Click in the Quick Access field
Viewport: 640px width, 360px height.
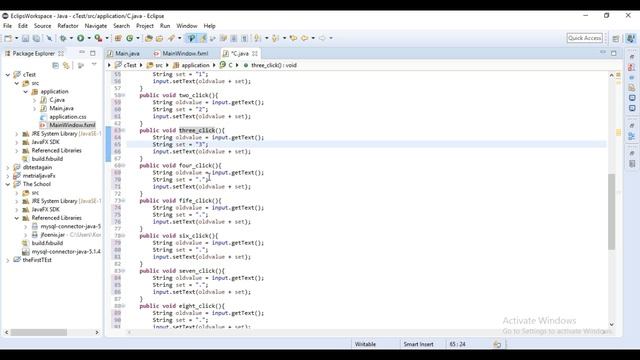(x=584, y=38)
